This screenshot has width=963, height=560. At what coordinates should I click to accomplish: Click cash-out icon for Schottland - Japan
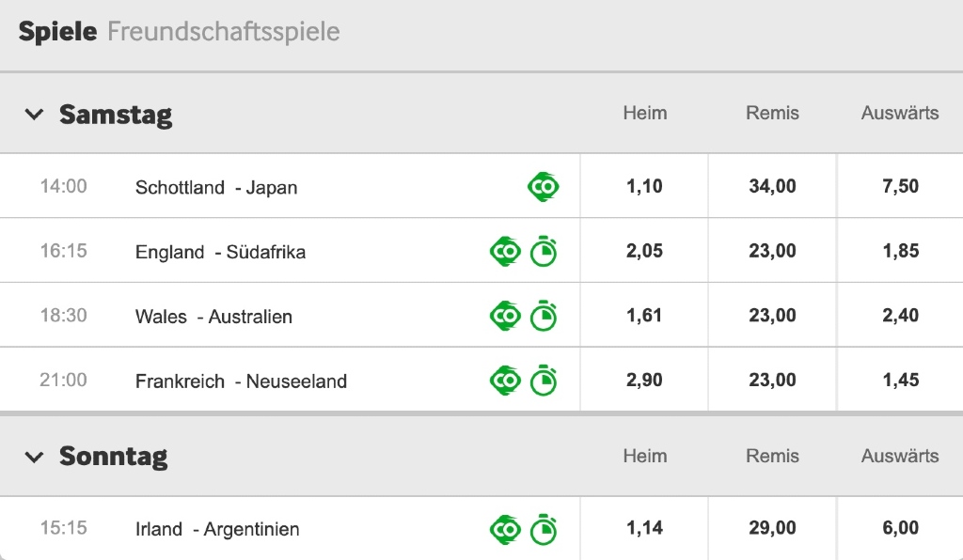tap(543, 187)
